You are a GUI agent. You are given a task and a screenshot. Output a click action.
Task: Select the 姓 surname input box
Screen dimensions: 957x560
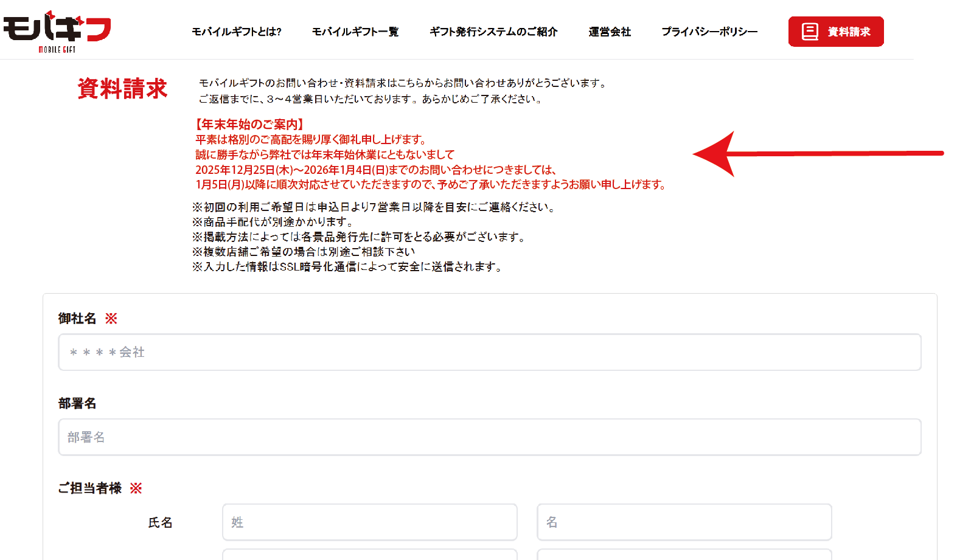[369, 522]
